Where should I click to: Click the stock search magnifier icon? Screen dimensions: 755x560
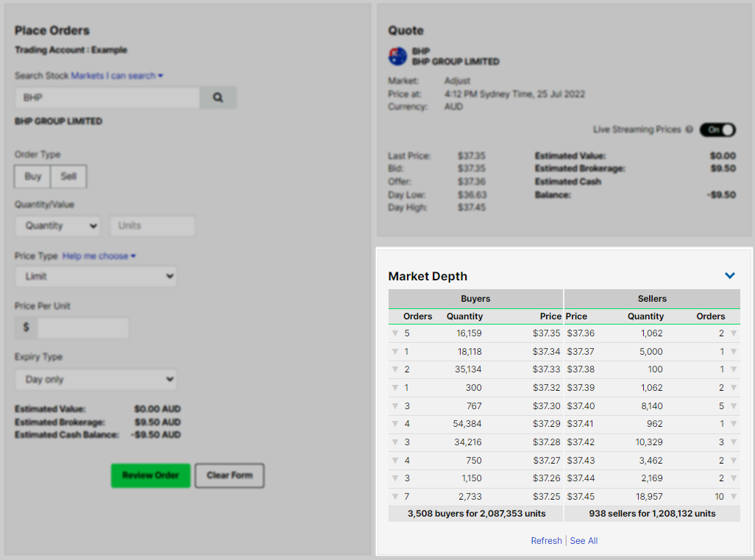tap(218, 97)
